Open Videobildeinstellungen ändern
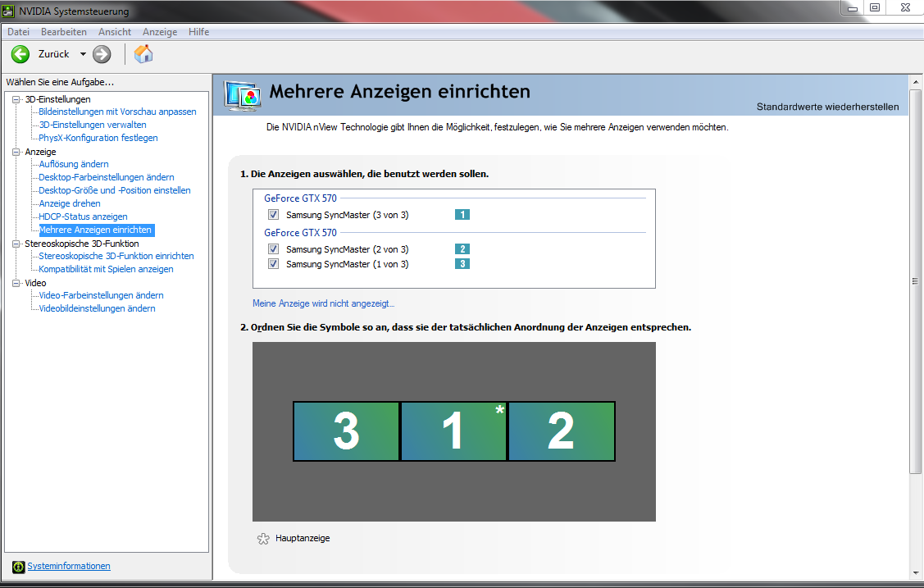Image resolution: width=924 pixels, height=588 pixels. [x=97, y=308]
